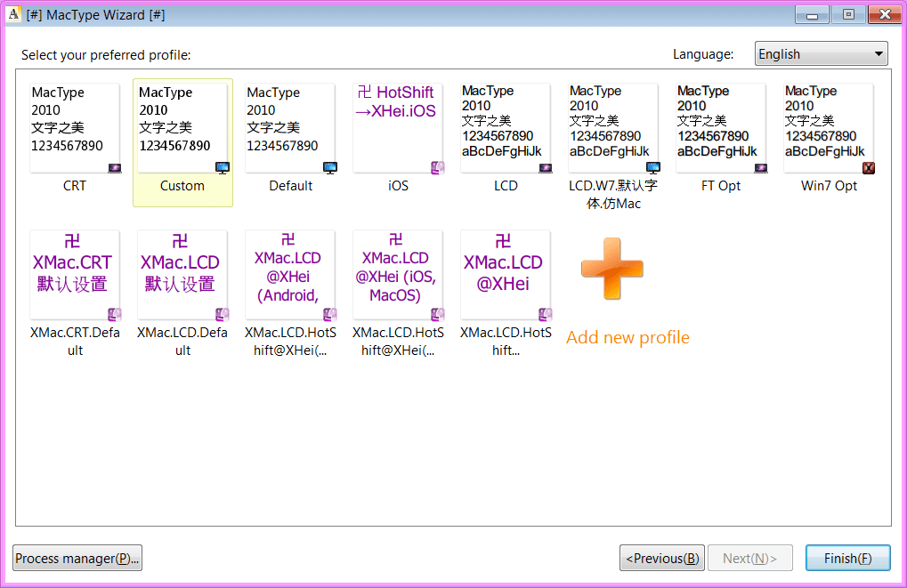The width and height of the screenshot is (907, 588).
Task: Select the XMac.LCD.Default profile
Action: [x=182, y=271]
